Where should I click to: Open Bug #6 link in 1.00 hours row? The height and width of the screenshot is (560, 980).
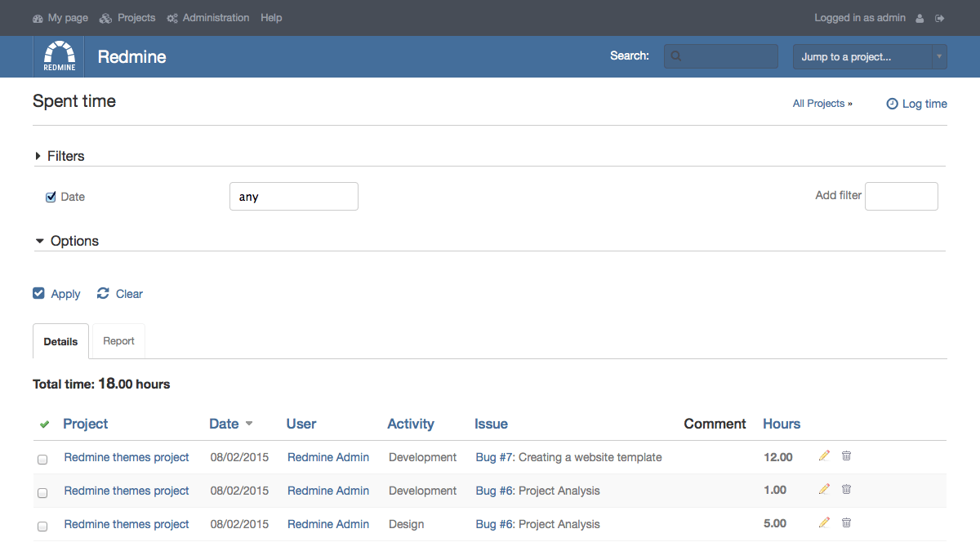(x=494, y=491)
